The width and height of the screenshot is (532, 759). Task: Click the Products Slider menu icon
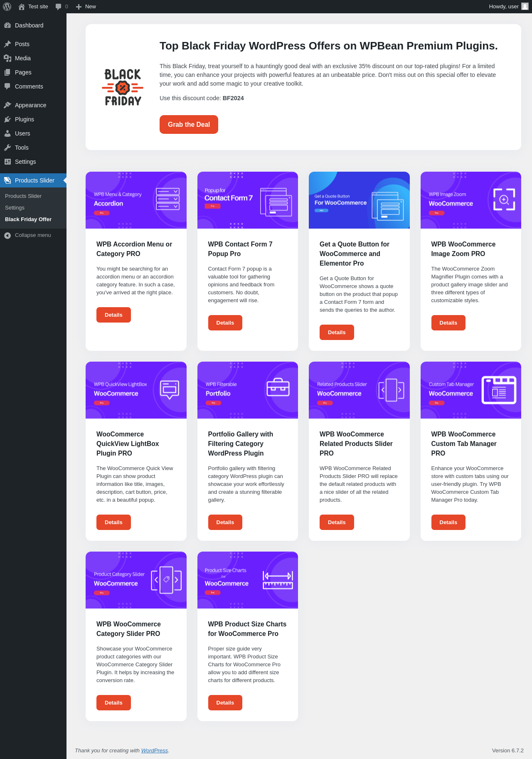click(x=7, y=180)
